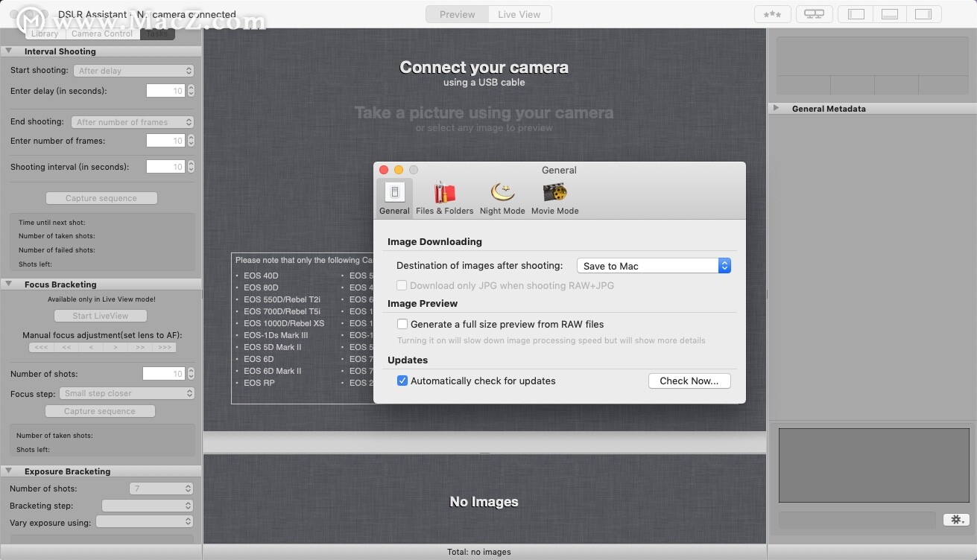This screenshot has width=977, height=560.
Task: Switch to Preview mode
Action: coord(457,14)
